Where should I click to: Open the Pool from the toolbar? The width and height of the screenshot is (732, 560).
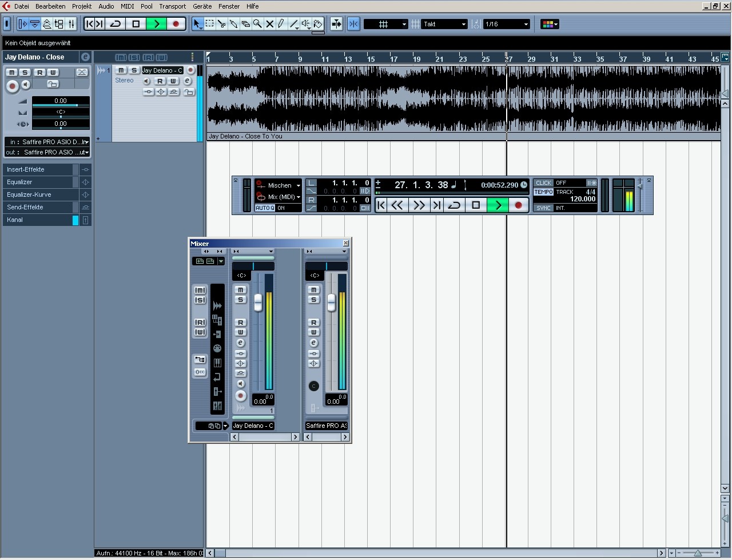(x=59, y=24)
